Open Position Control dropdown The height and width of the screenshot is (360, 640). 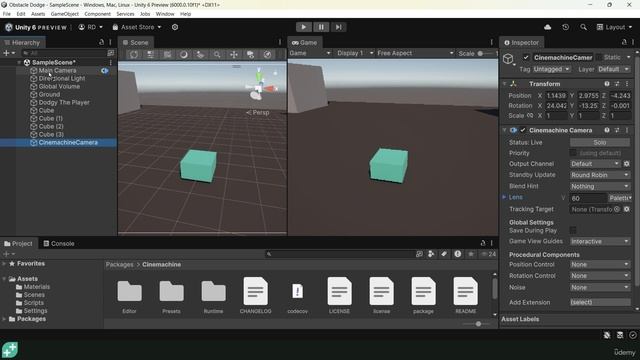coord(600,264)
